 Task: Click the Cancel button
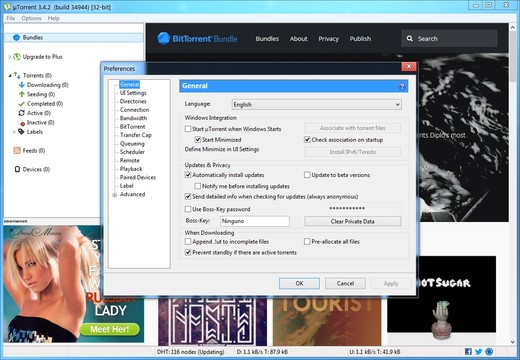(345, 283)
